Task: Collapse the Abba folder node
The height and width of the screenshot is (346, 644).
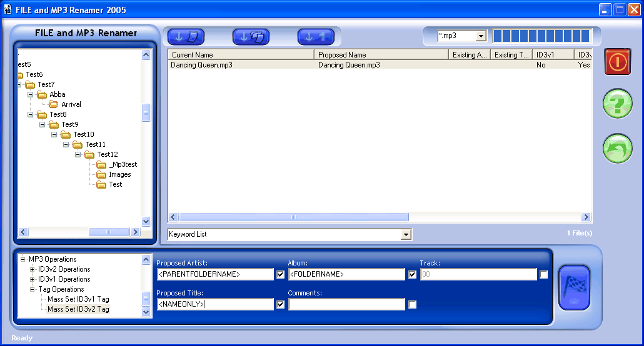Action: (x=30, y=94)
